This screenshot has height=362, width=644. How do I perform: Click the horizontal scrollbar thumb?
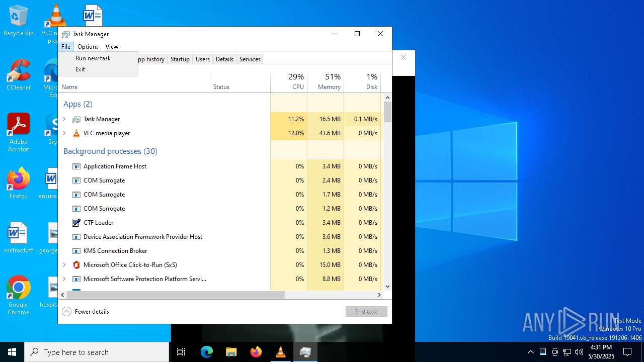click(x=176, y=295)
